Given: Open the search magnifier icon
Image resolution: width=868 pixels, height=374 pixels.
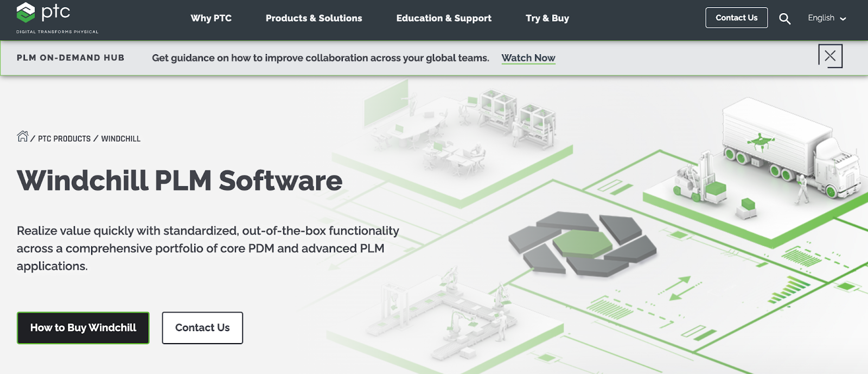Looking at the screenshot, I should click(x=784, y=18).
